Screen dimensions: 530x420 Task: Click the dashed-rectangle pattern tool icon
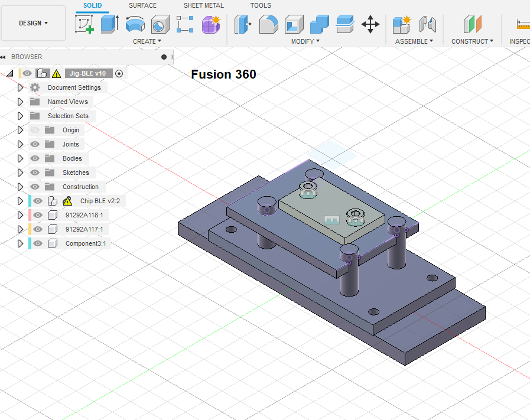click(x=185, y=24)
